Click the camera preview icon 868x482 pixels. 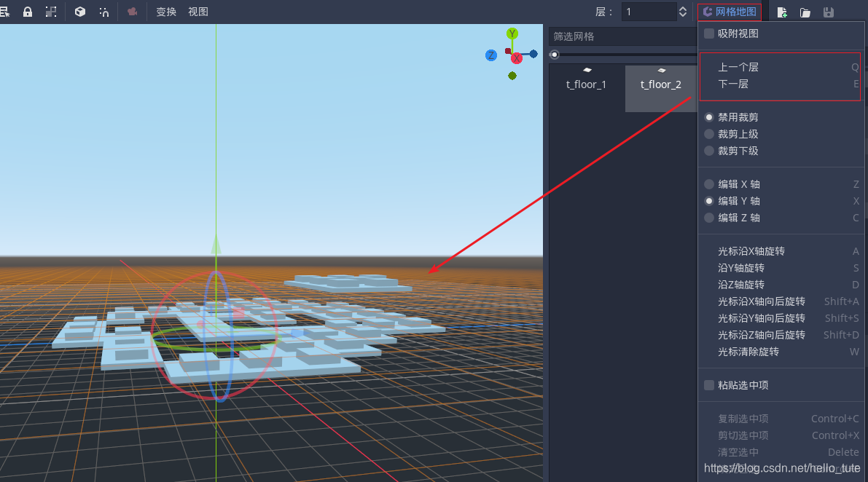132,12
